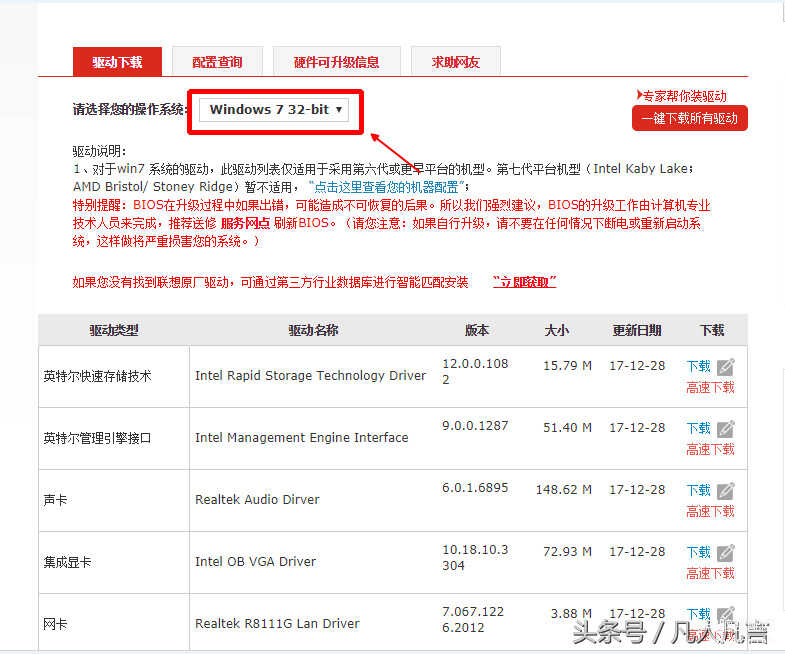785x654 pixels.
Task: Click the edit icon for Intel Management Engine Interface
Action: pos(725,429)
